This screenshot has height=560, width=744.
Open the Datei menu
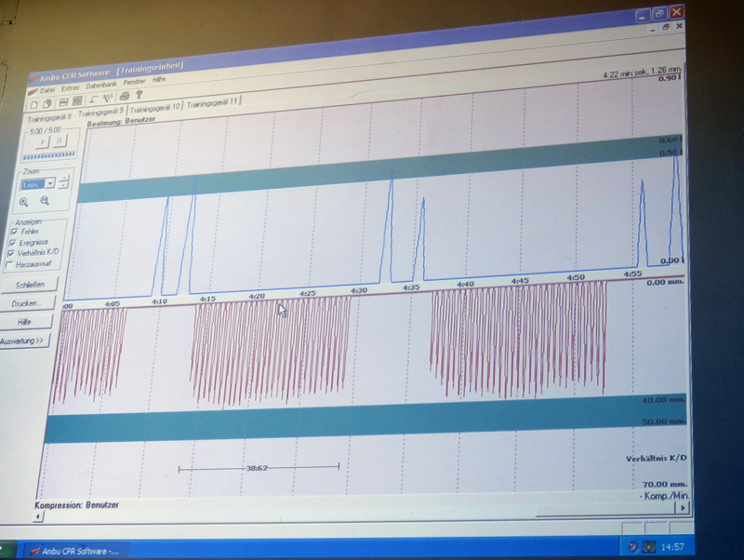pos(46,88)
